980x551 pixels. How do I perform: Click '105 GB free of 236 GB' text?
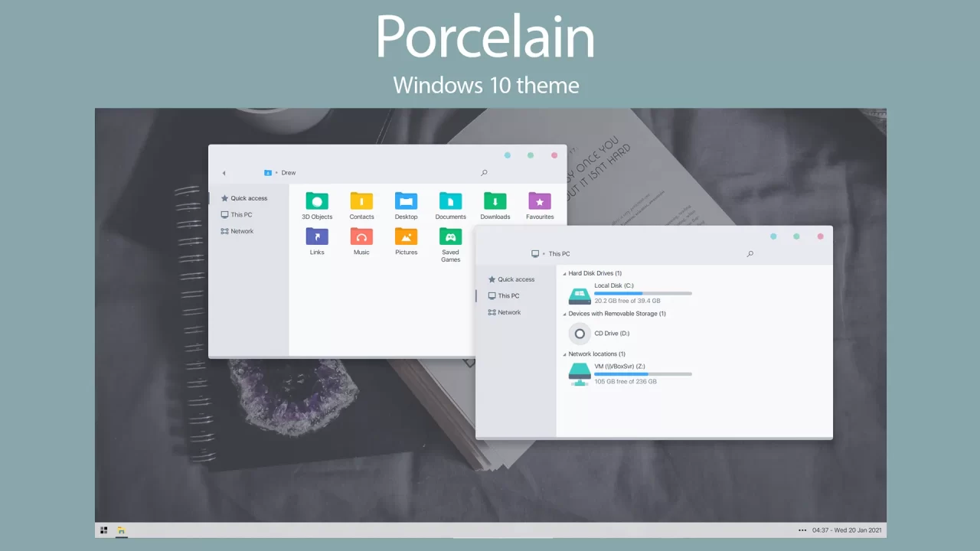(x=626, y=381)
